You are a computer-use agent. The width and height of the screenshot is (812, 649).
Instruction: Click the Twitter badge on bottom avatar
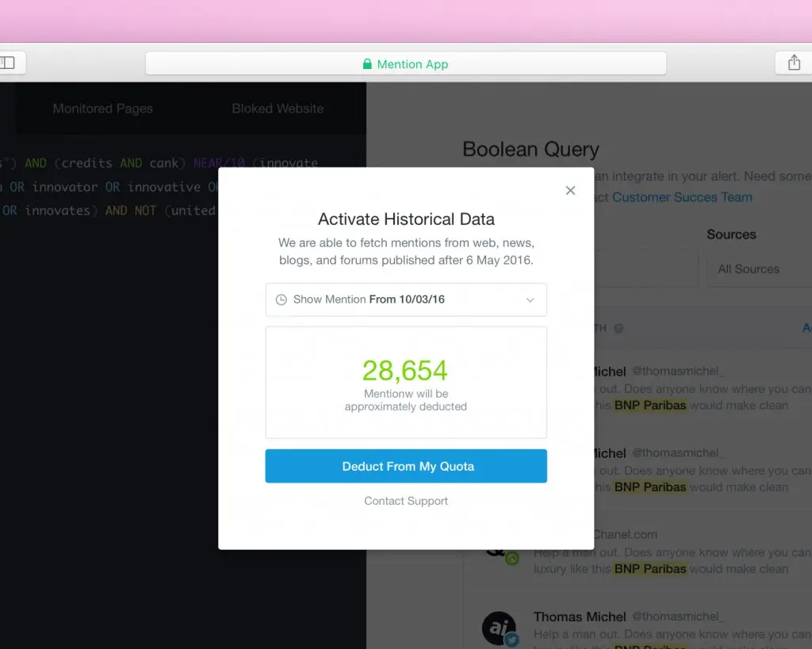(x=512, y=640)
